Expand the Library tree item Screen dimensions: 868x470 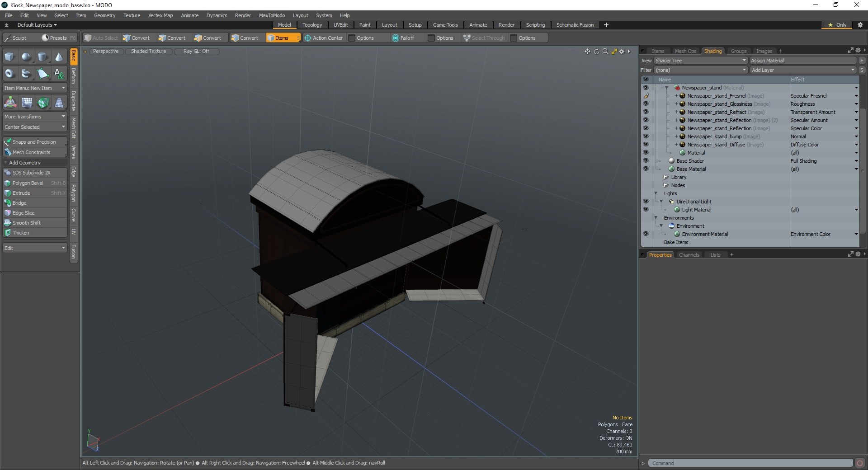tap(666, 177)
